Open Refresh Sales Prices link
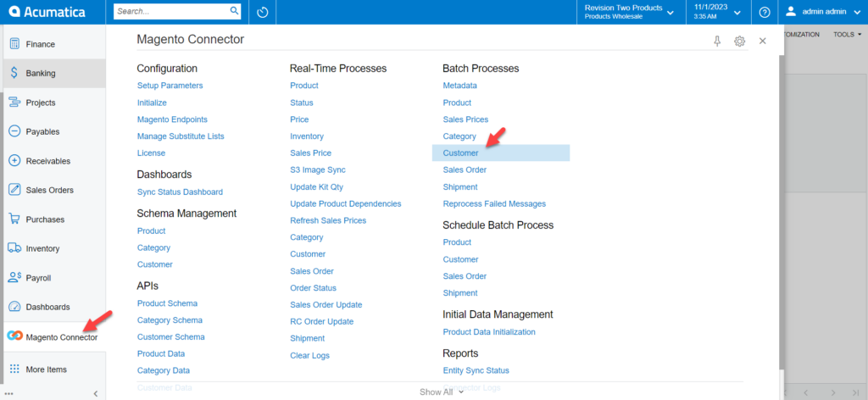Viewport: 868px width, 400px height. click(328, 220)
